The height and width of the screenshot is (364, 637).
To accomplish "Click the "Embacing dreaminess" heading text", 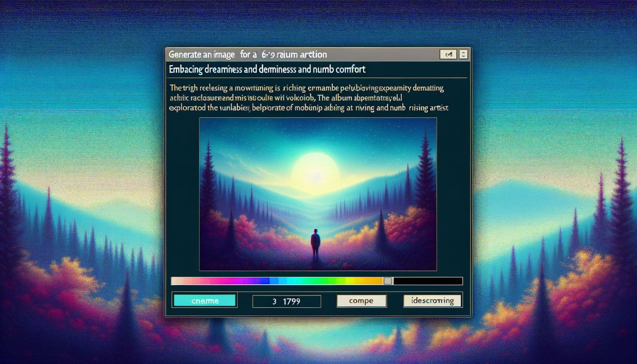I will [205, 69].
